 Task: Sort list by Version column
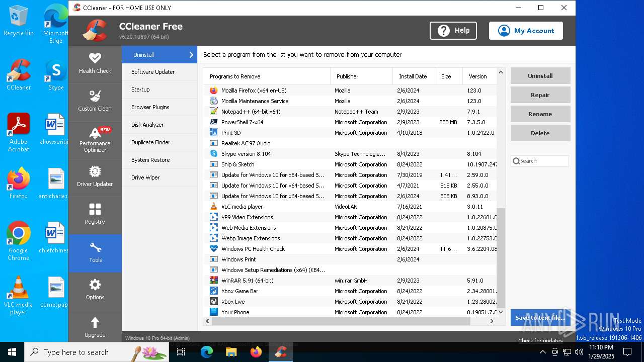(479, 76)
